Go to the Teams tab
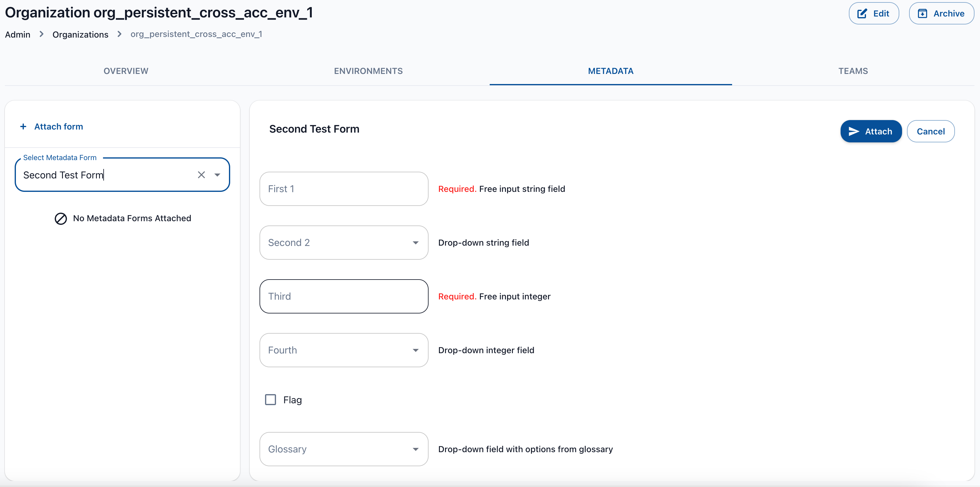This screenshot has width=980, height=487. 853,71
